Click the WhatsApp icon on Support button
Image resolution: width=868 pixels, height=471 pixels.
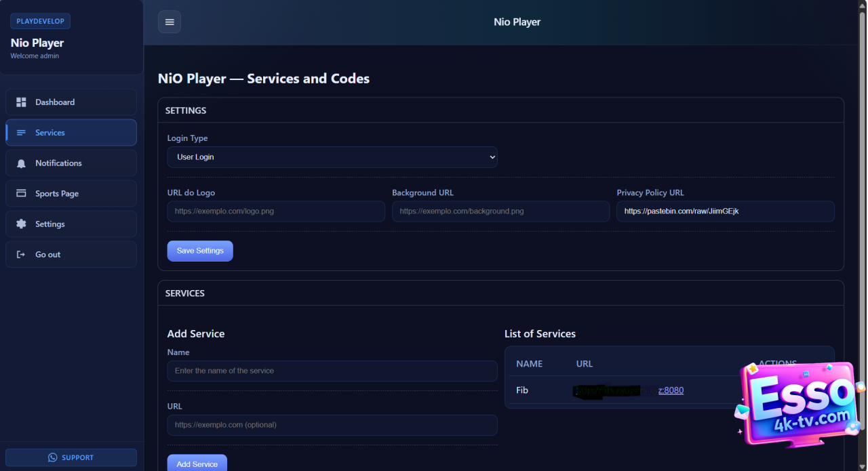(x=53, y=457)
